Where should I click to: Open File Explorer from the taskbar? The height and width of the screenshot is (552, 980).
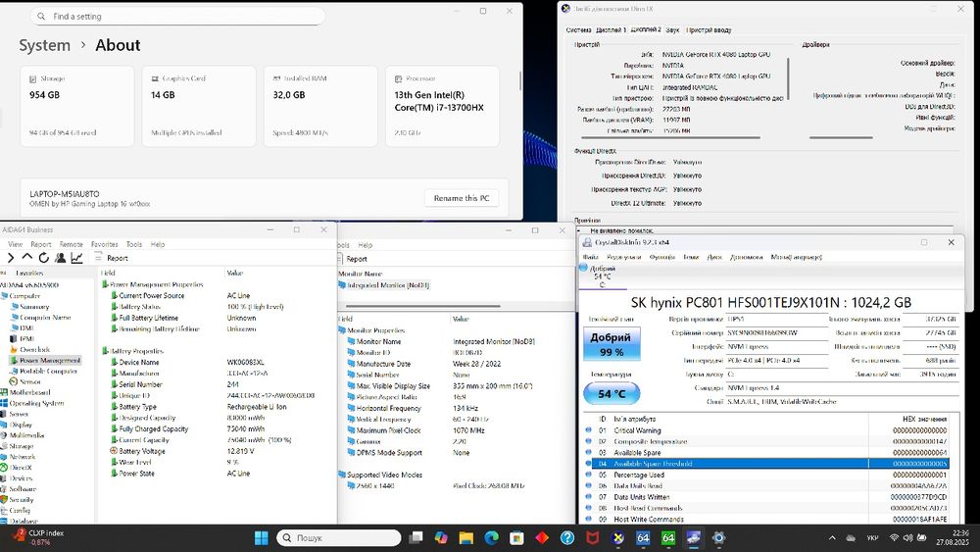pyautogui.click(x=465, y=537)
